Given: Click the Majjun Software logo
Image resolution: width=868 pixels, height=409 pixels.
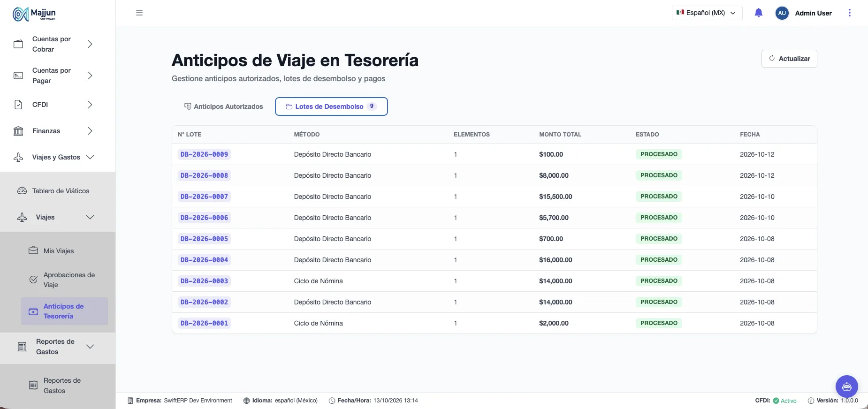Looking at the screenshot, I should tap(34, 14).
